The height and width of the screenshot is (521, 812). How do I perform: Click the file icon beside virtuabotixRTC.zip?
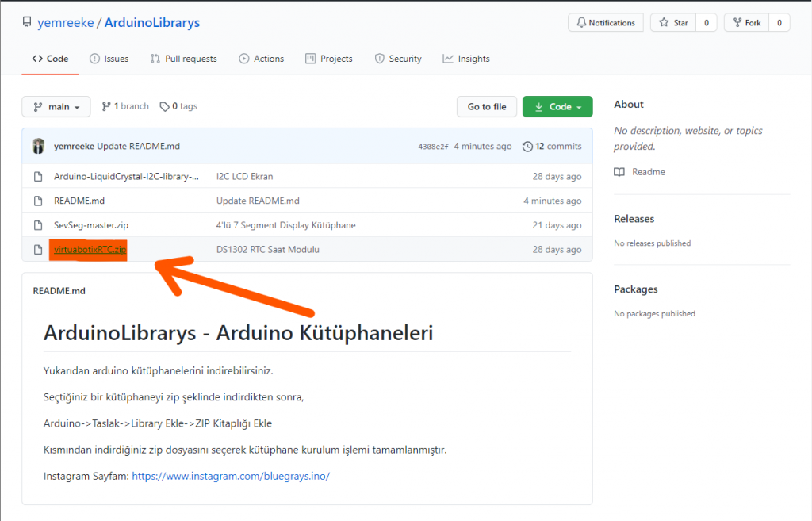[x=38, y=250]
